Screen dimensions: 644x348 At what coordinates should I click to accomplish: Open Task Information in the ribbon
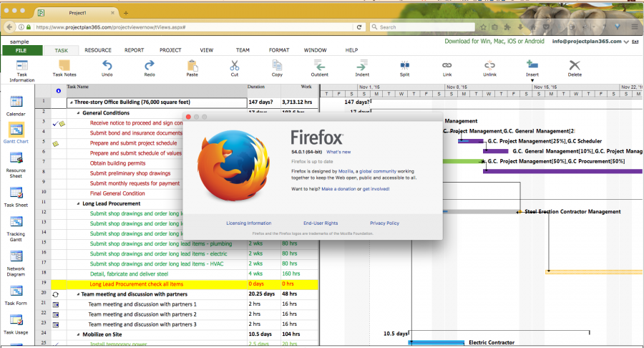pyautogui.click(x=21, y=71)
